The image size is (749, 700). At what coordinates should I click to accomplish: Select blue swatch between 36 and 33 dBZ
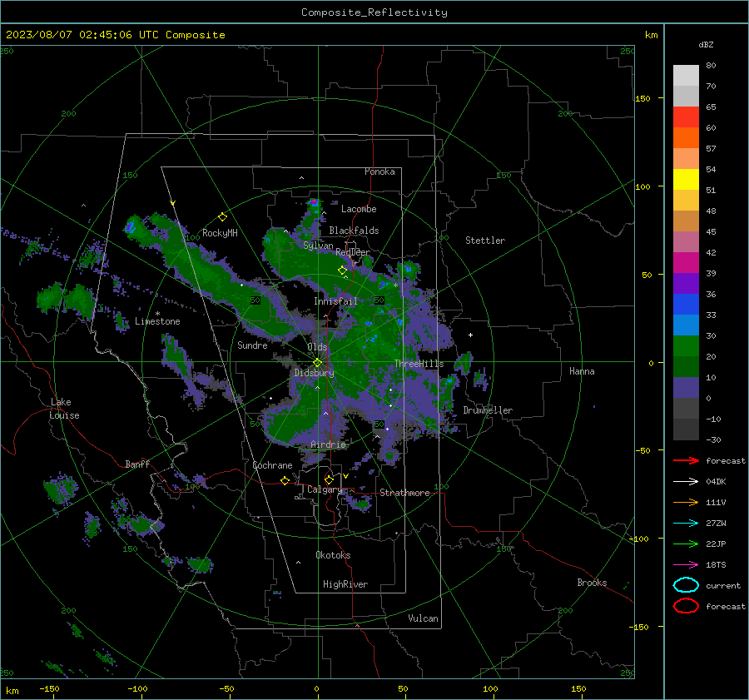[686, 305]
